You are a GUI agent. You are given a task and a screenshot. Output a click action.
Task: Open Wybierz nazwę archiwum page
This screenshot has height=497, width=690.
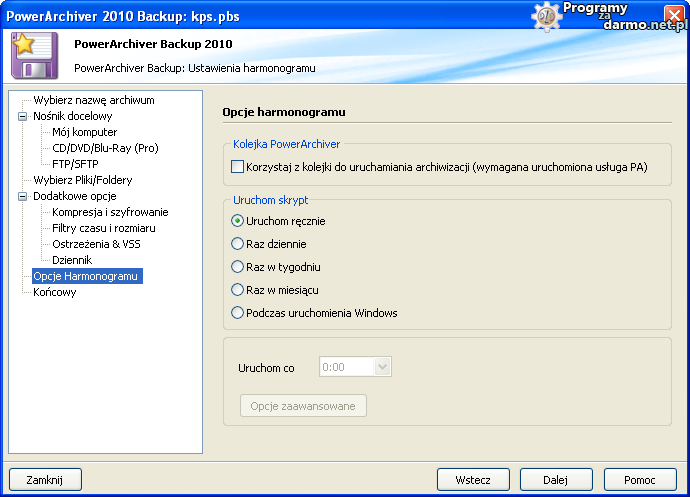pyautogui.click(x=94, y=100)
